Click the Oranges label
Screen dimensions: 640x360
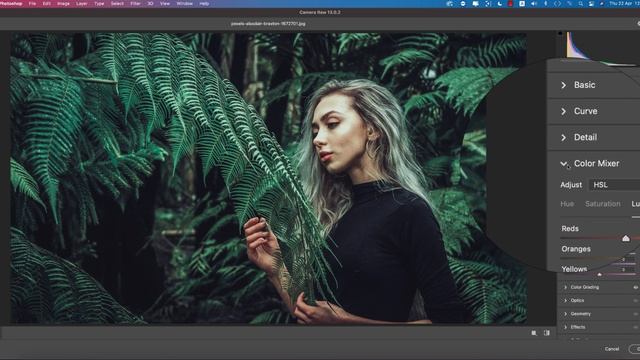tap(576, 249)
